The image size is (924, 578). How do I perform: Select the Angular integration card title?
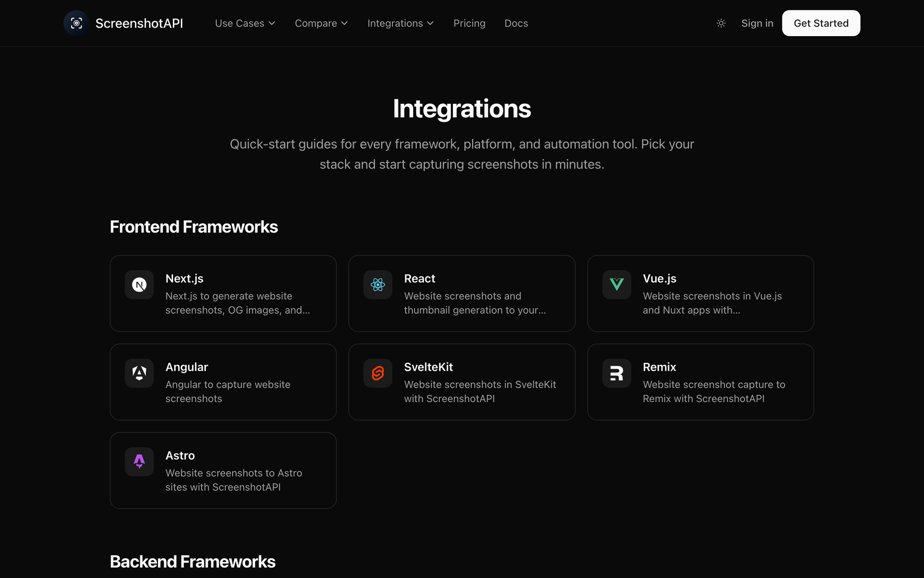point(187,367)
